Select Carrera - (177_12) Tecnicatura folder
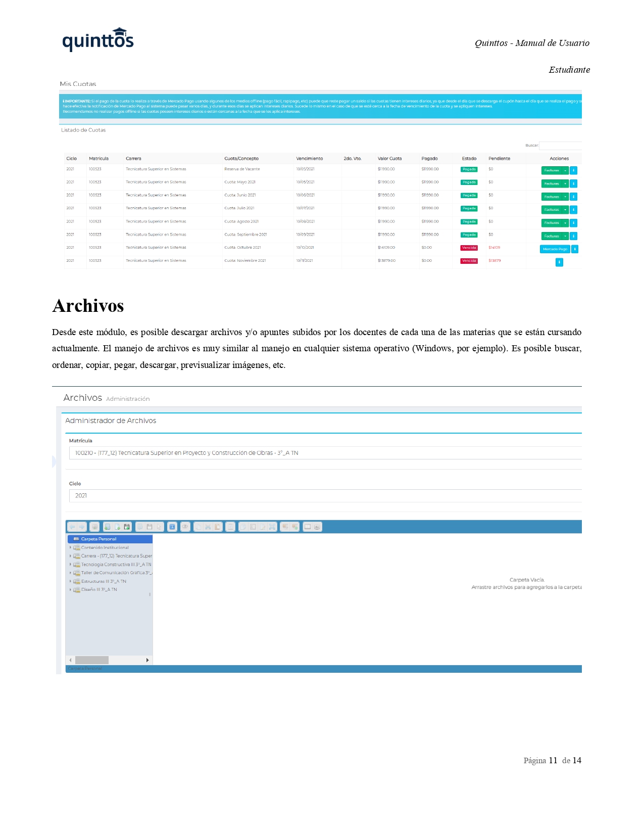Viewport: 644px width, 834px height. (x=116, y=556)
